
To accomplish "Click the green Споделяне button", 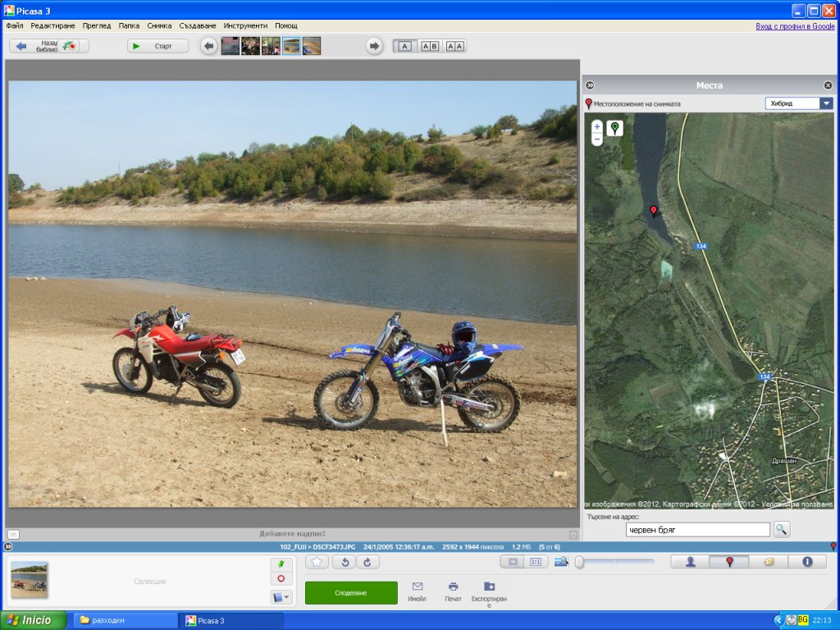I will (351, 592).
